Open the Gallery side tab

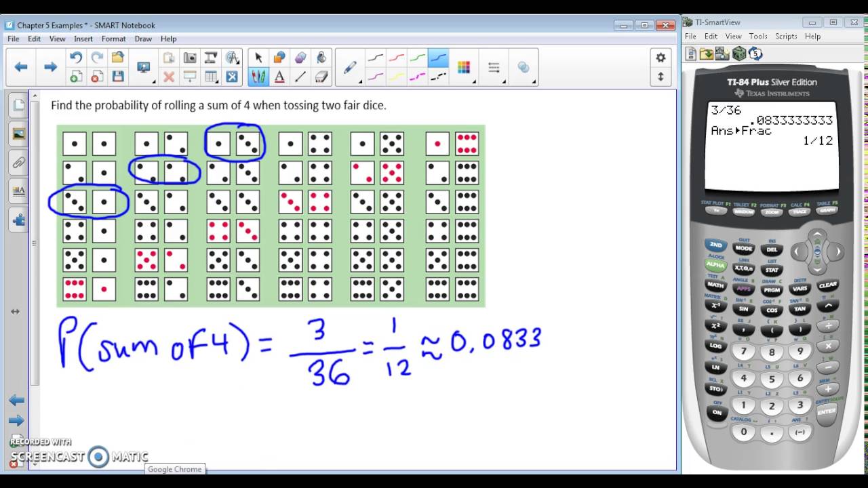(18, 134)
